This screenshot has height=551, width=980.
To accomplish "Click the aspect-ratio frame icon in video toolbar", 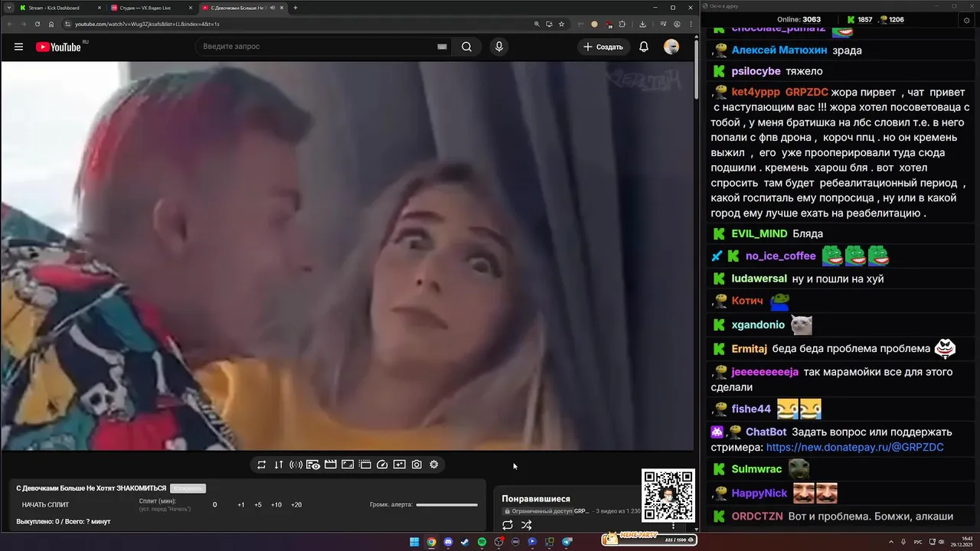I will (x=348, y=465).
